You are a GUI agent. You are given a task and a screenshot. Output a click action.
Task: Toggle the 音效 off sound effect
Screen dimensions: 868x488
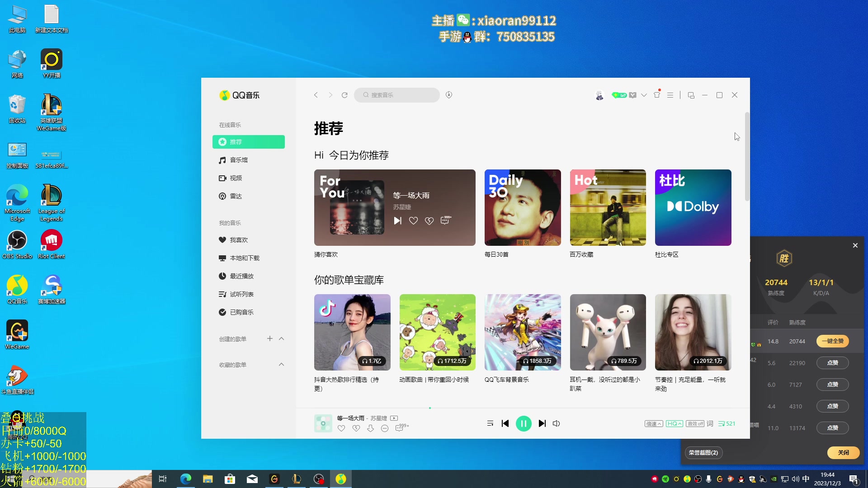(x=695, y=424)
